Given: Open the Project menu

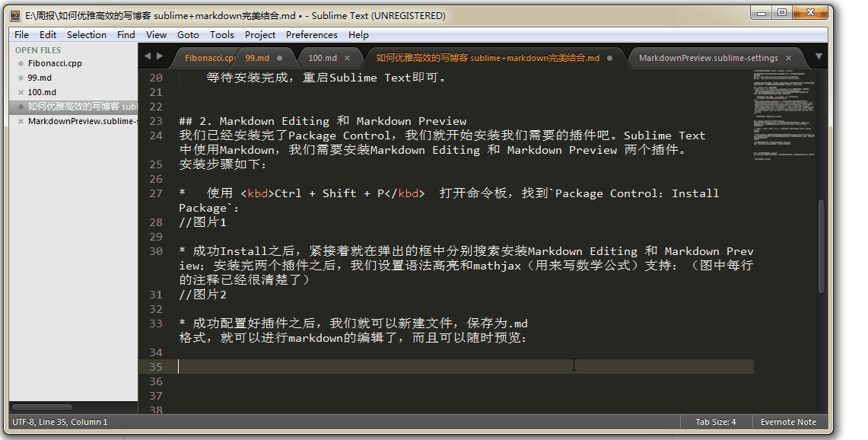Looking at the screenshot, I should (x=259, y=34).
